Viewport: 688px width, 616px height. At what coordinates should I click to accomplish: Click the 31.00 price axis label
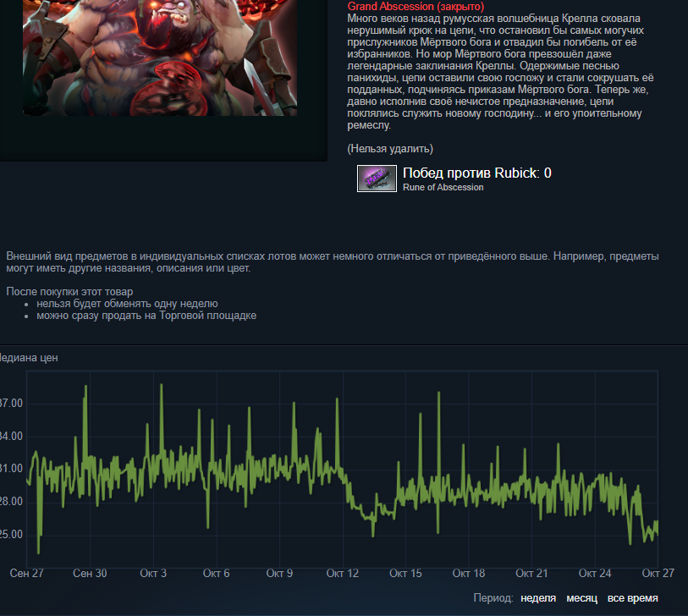click(x=11, y=469)
